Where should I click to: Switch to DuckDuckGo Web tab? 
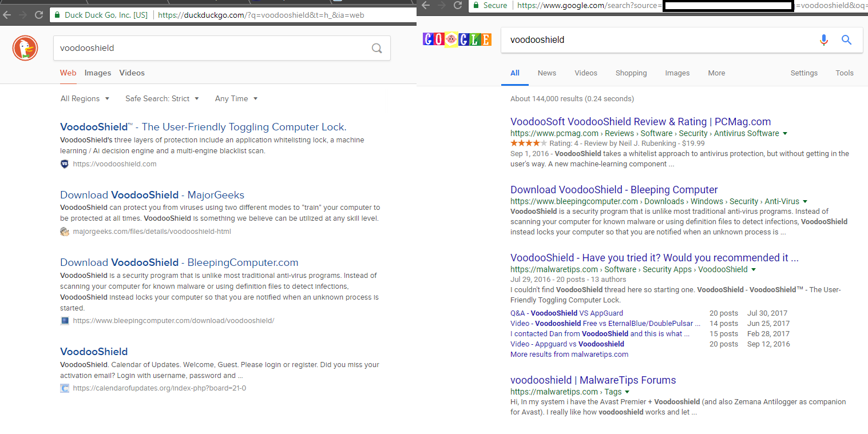coord(68,73)
